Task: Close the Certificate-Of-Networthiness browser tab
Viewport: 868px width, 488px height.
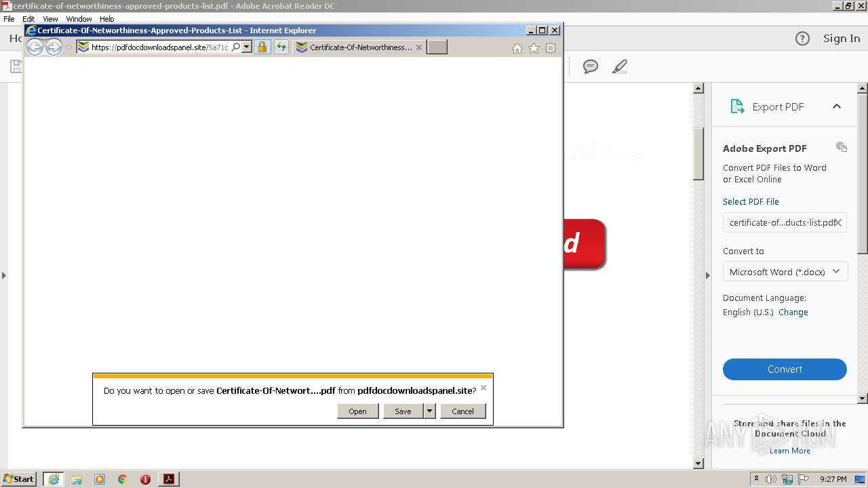Action: [x=419, y=47]
